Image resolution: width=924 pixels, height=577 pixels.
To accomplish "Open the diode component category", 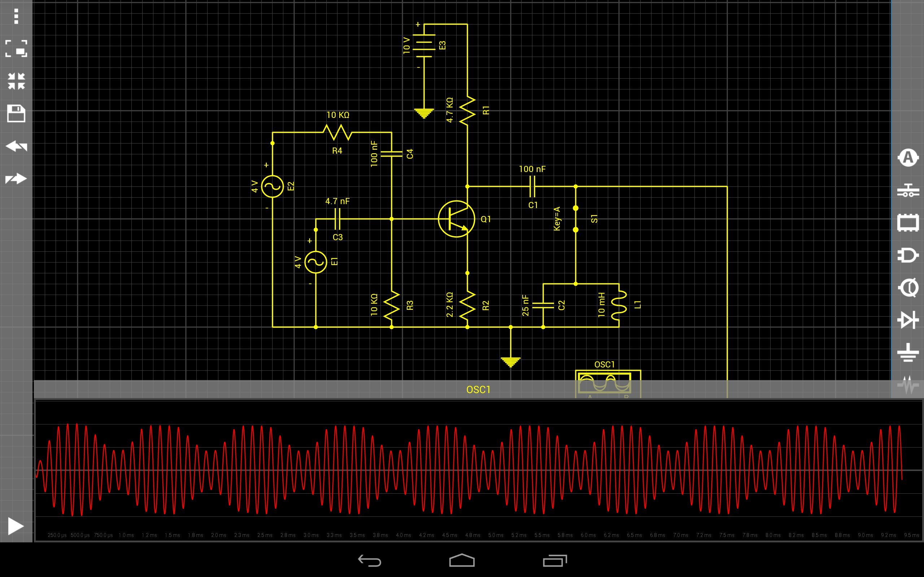I will click(x=908, y=320).
